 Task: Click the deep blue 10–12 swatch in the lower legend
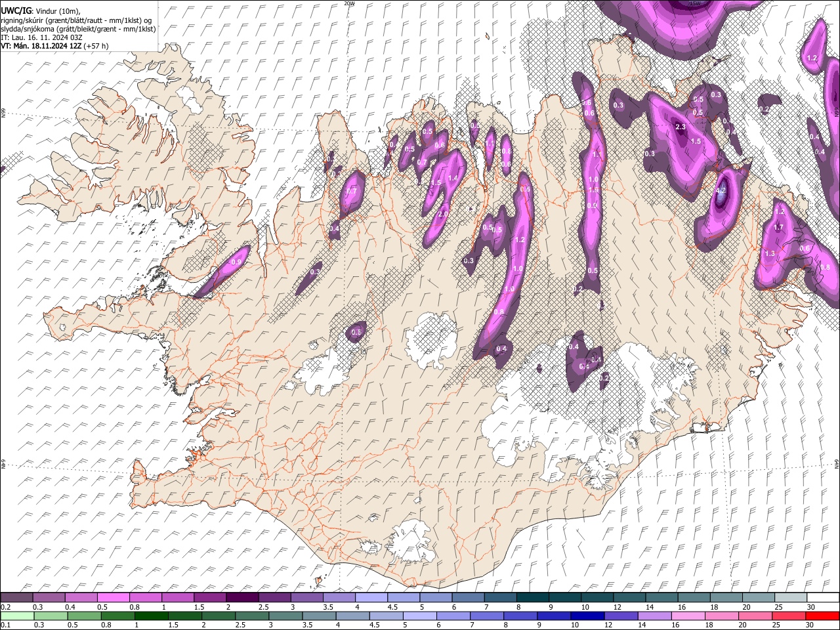(587, 616)
